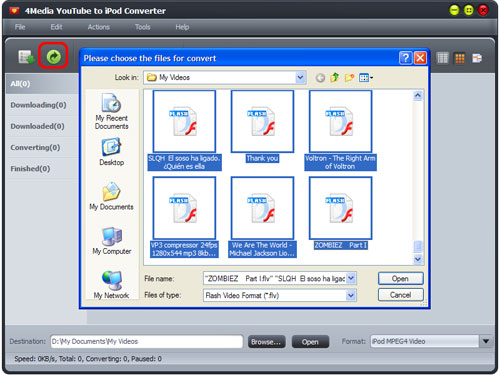Image resolution: width=500 pixels, height=375 pixels.
Task: Click the dialog's go back navigation icon
Action: point(320,78)
